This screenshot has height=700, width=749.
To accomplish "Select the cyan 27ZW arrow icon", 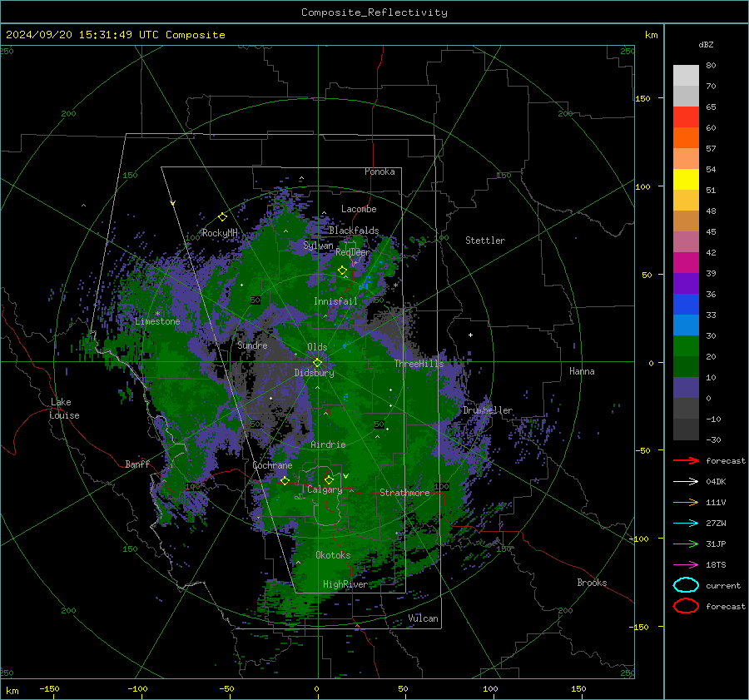I will (686, 524).
